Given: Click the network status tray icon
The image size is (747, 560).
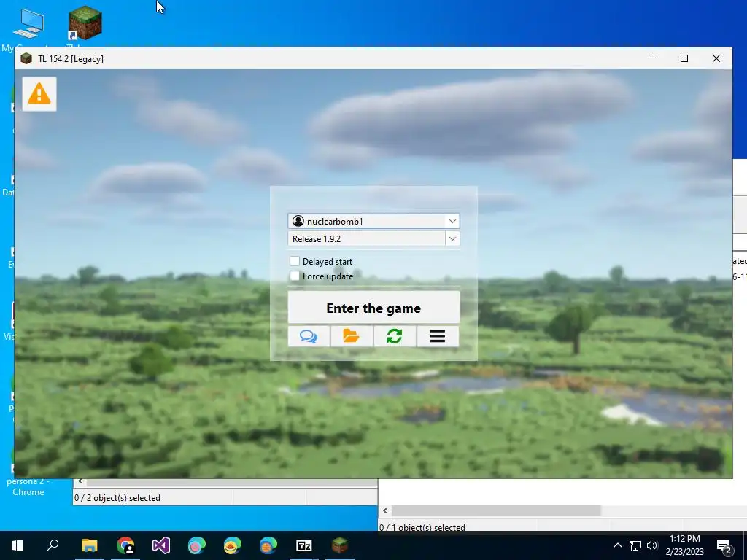Looking at the screenshot, I should (635, 545).
